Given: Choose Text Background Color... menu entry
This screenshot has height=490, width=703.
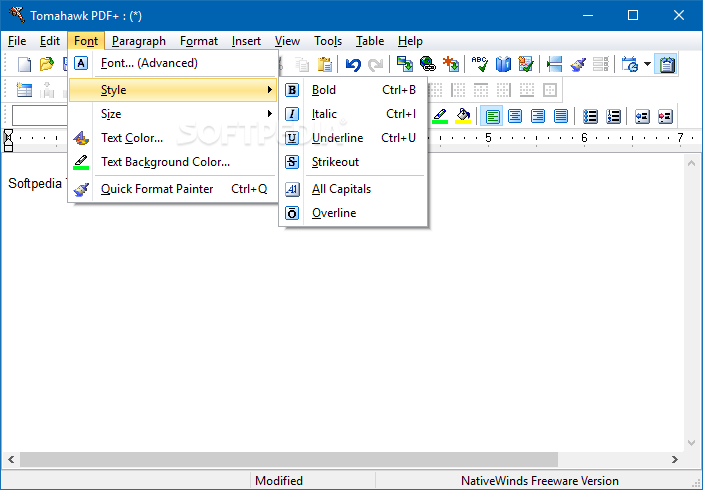Looking at the screenshot, I should [173, 162].
